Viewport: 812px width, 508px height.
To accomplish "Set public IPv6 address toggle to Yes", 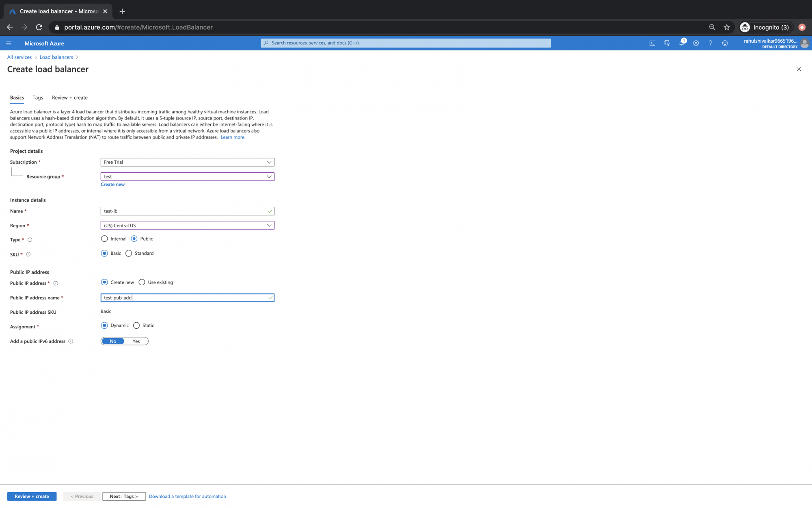I will tap(136, 341).
